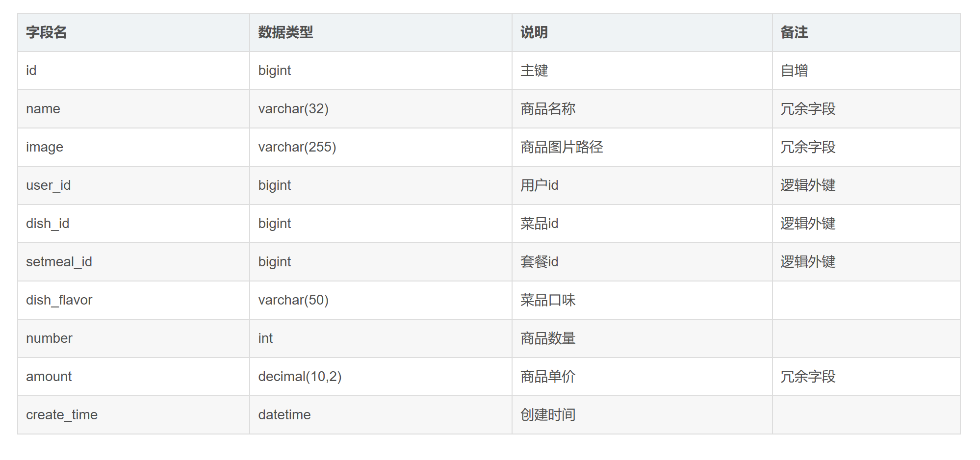The image size is (980, 460).
Task: Select the create_time field cell
Action: tap(133, 415)
